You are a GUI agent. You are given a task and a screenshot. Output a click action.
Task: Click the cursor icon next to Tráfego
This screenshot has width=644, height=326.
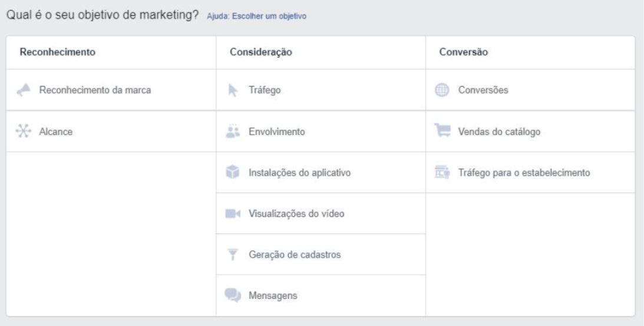point(233,90)
